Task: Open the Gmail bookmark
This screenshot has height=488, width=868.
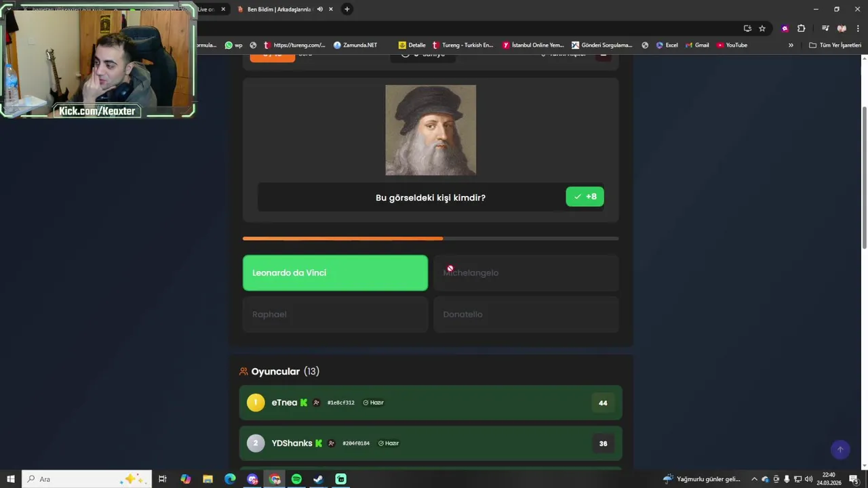Action: [697, 45]
